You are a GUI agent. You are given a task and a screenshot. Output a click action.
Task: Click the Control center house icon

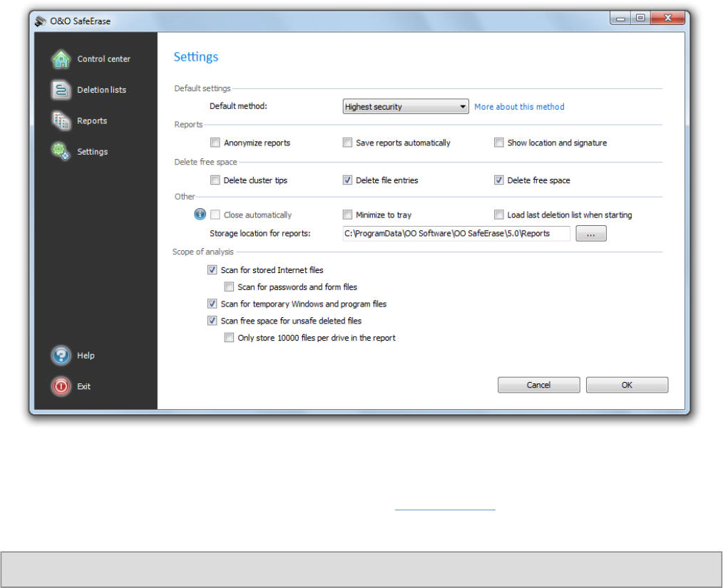pyautogui.click(x=61, y=59)
